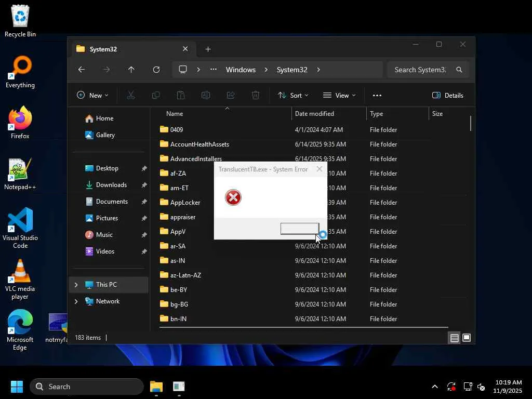This screenshot has width=532, height=399.
Task: Click the Back navigation arrow
Action: pyautogui.click(x=82, y=70)
